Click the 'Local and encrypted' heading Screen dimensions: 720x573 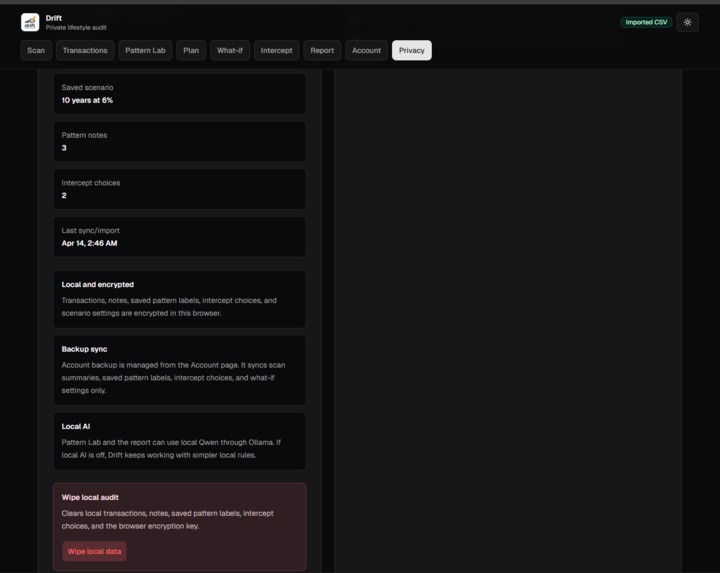[97, 285]
